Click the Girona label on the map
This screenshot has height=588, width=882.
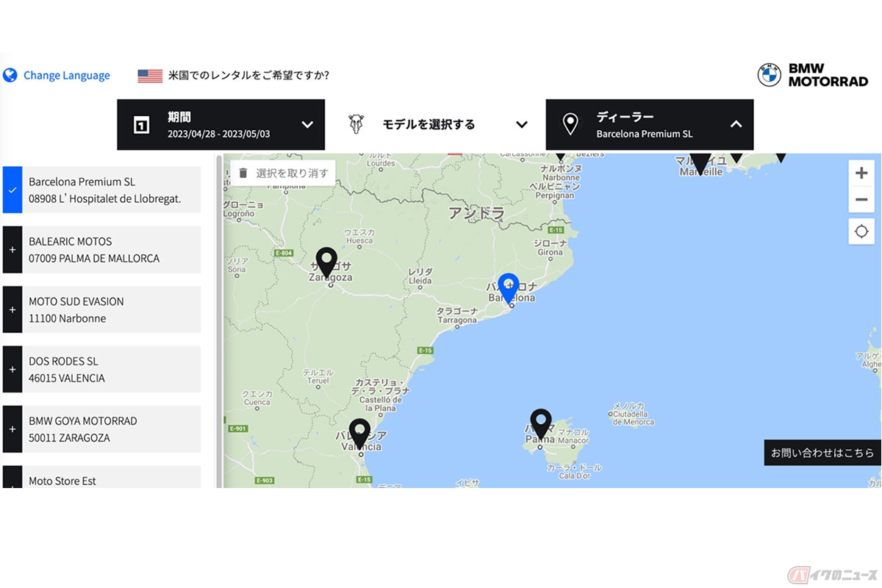(x=551, y=248)
